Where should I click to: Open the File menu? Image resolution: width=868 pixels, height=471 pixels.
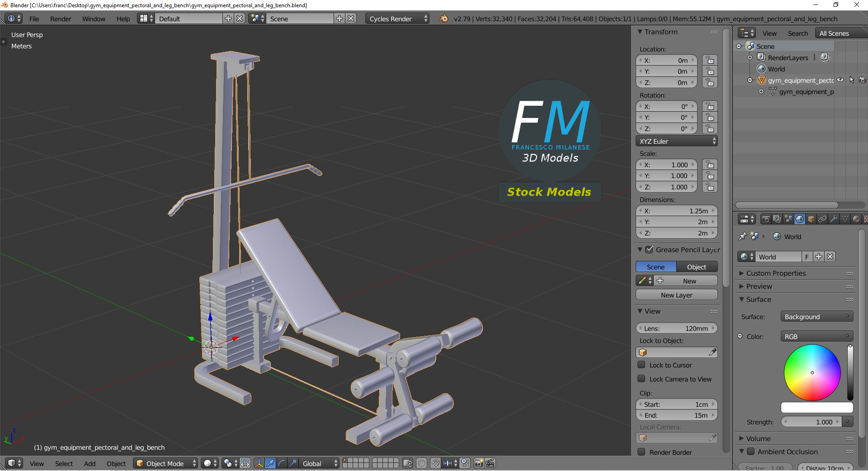(34, 19)
